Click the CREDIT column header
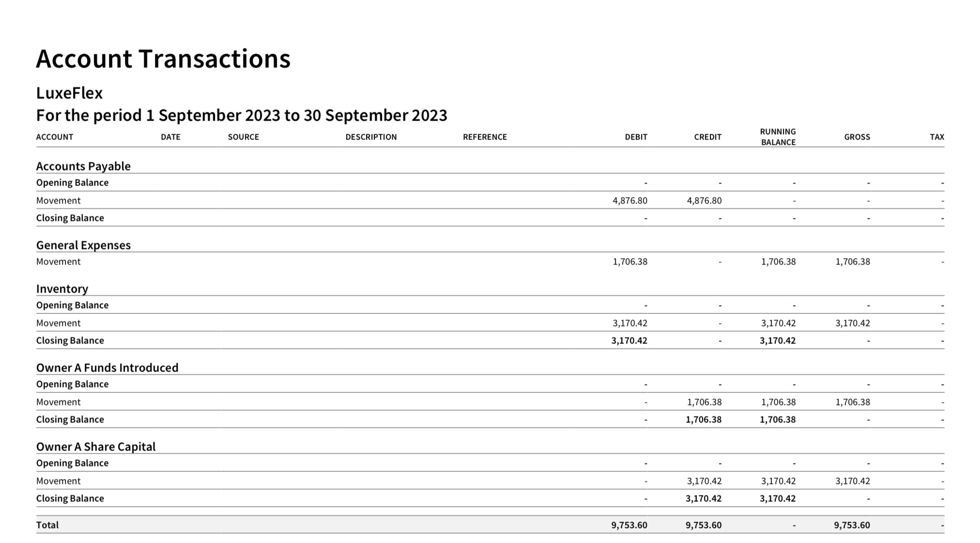This screenshot has width=980, height=543. pos(707,137)
